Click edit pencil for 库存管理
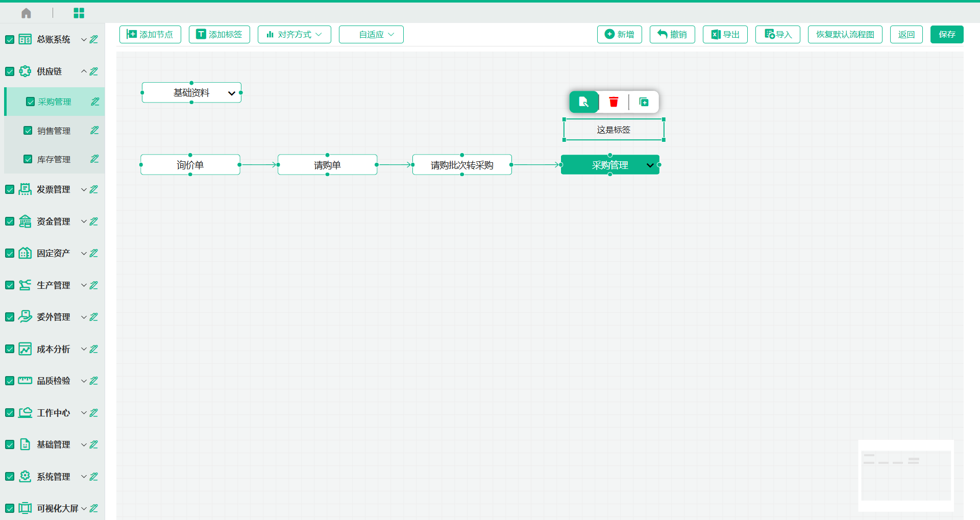 point(94,159)
